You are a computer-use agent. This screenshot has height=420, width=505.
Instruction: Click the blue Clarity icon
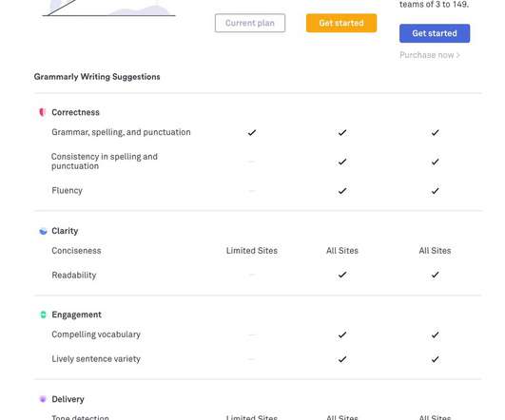(43, 231)
